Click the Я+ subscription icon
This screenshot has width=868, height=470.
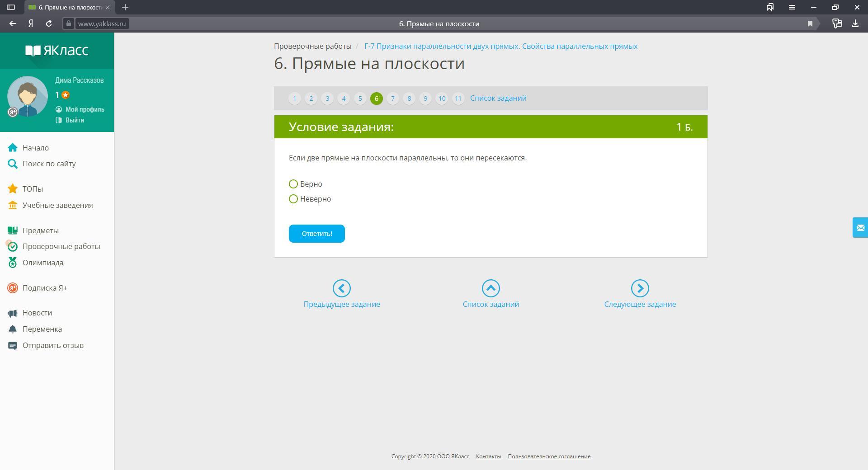coord(13,288)
